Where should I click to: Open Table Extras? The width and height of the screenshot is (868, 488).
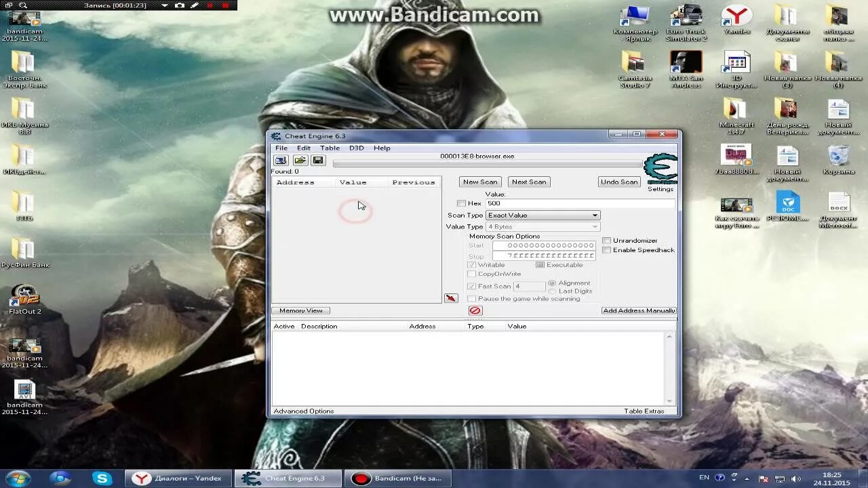(x=644, y=411)
